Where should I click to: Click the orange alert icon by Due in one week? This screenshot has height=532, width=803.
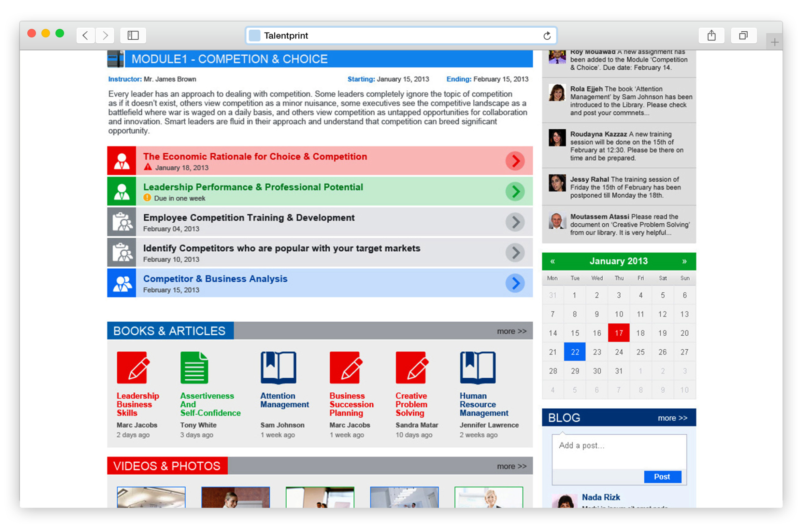click(x=147, y=198)
